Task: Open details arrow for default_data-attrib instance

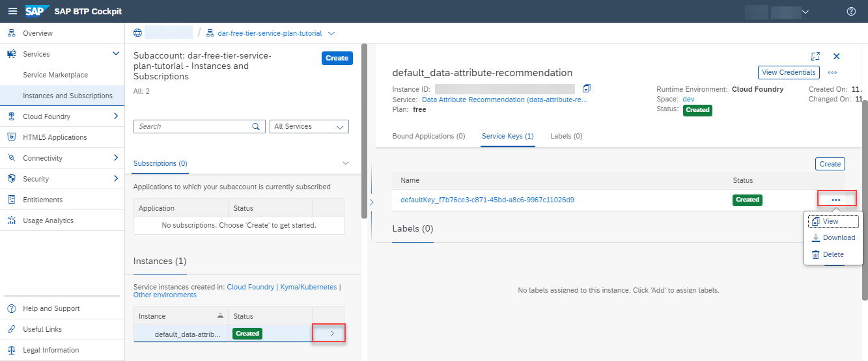Action: (x=333, y=334)
